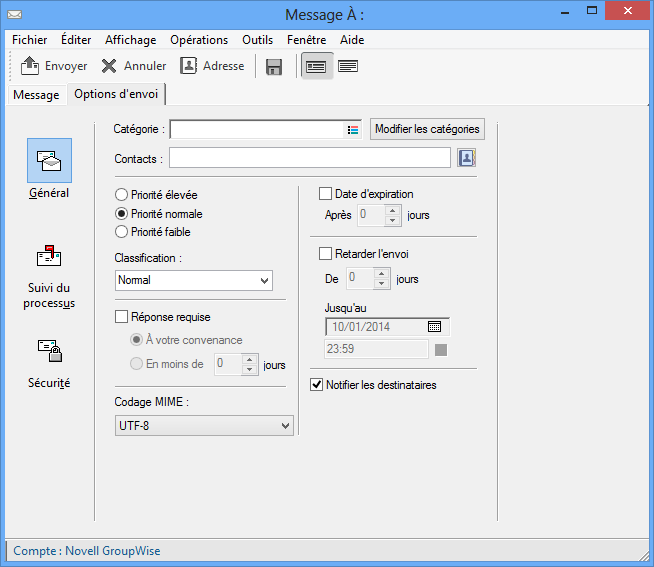The height and width of the screenshot is (567, 654).
Task: Select Priorité normale radio button
Action: [121, 214]
